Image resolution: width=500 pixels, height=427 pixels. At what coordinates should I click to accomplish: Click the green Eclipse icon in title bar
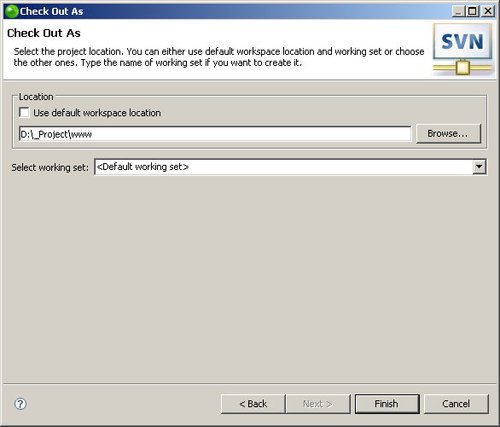click(x=12, y=11)
